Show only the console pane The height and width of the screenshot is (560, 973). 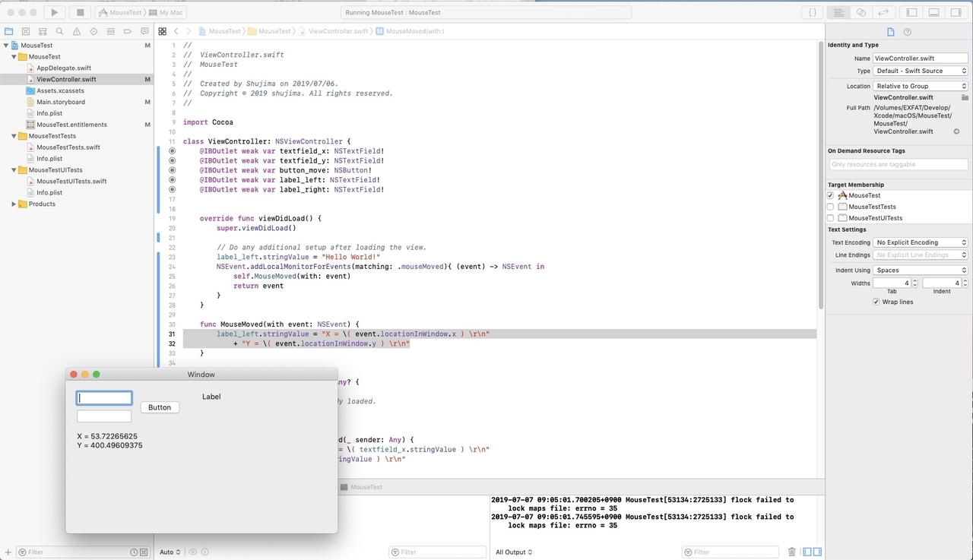[817, 552]
